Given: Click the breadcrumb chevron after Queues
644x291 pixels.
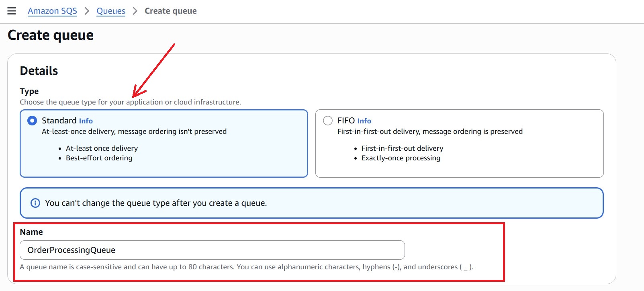Looking at the screenshot, I should (135, 11).
